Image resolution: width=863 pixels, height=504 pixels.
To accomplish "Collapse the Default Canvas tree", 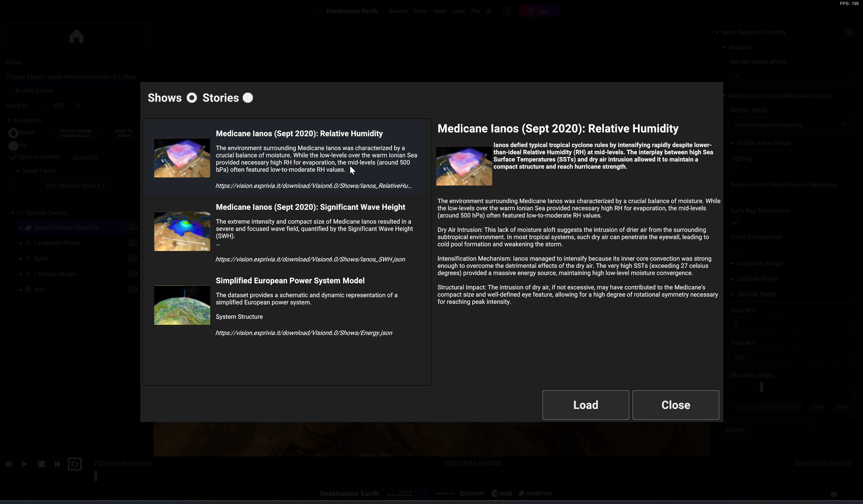I will 13,213.
